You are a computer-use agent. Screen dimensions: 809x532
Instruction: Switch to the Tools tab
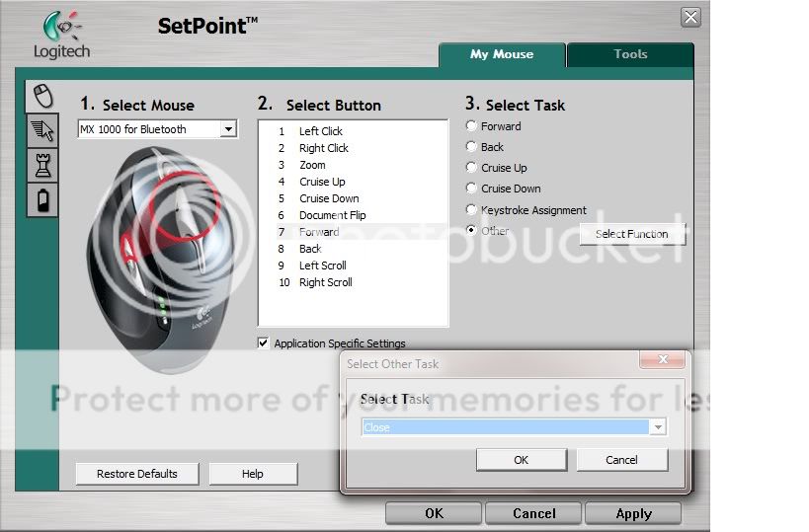pos(630,54)
